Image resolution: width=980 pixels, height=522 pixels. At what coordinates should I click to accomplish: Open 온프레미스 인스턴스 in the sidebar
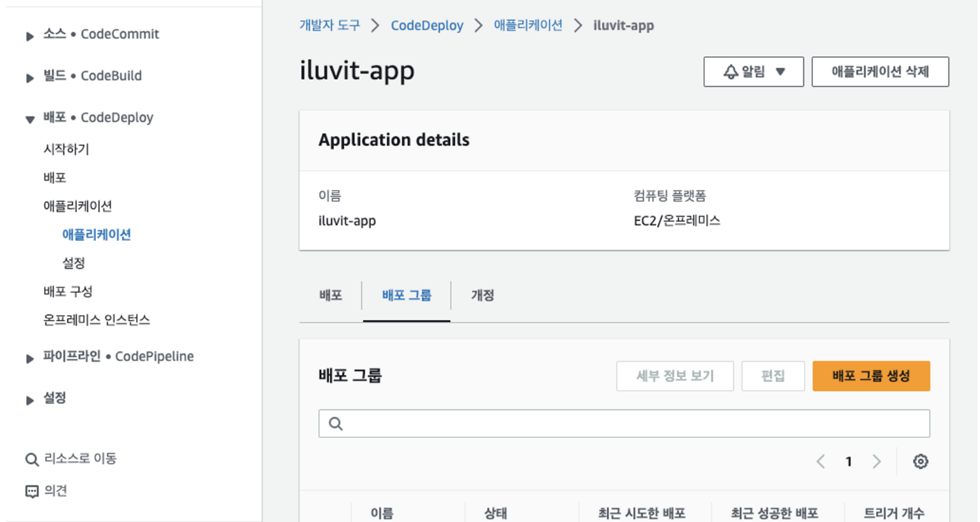(x=97, y=320)
